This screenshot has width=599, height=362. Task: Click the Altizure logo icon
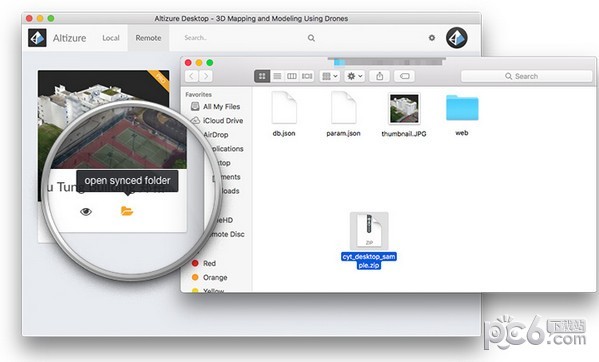pos(37,38)
